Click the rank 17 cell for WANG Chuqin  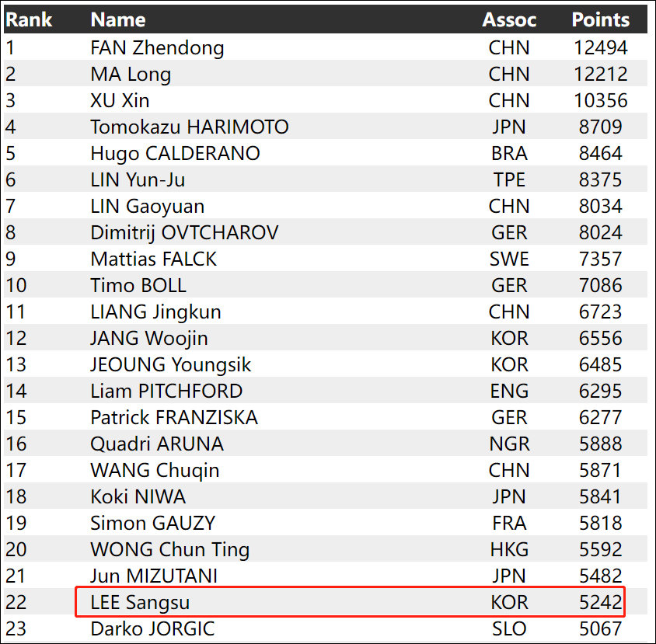point(16,471)
